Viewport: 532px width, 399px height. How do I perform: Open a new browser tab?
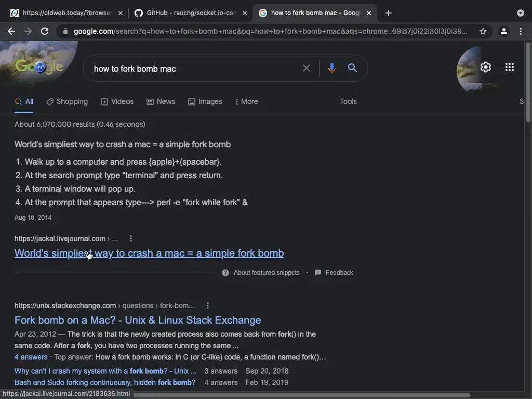389,13
